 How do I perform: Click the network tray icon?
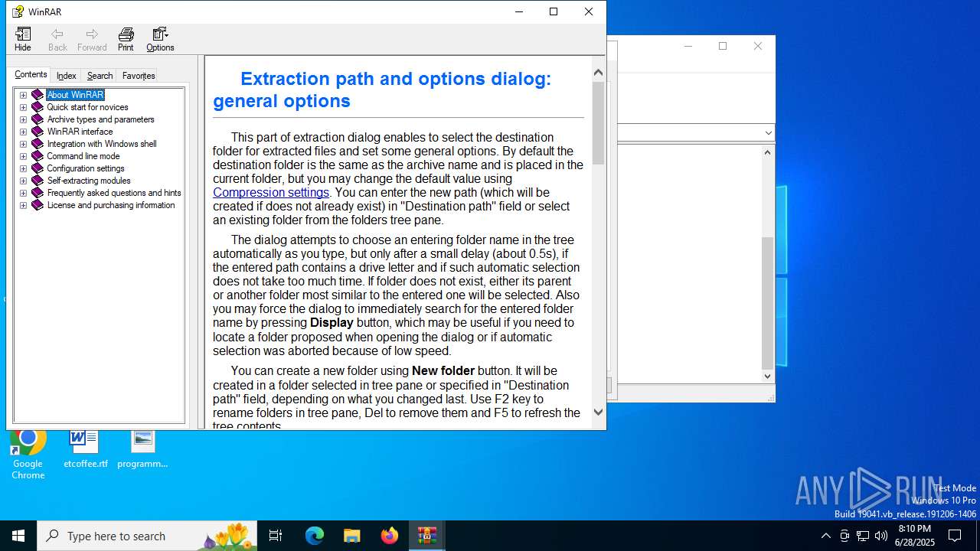click(863, 536)
